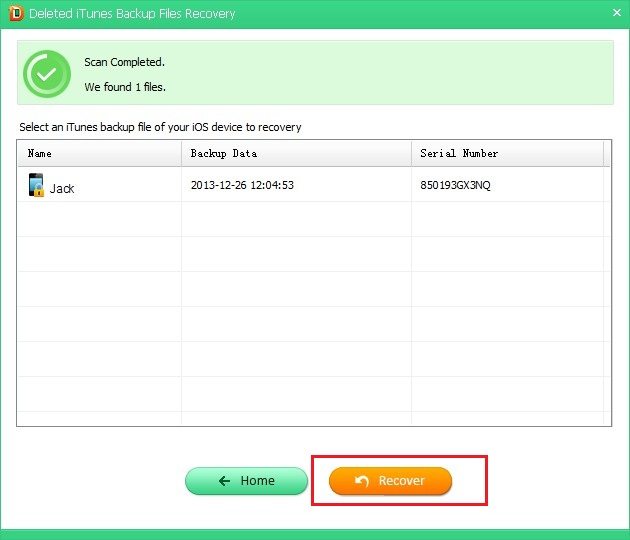Select backup date 2013-12-26 12:04:53
This screenshot has width=630, height=540.
click(x=242, y=185)
